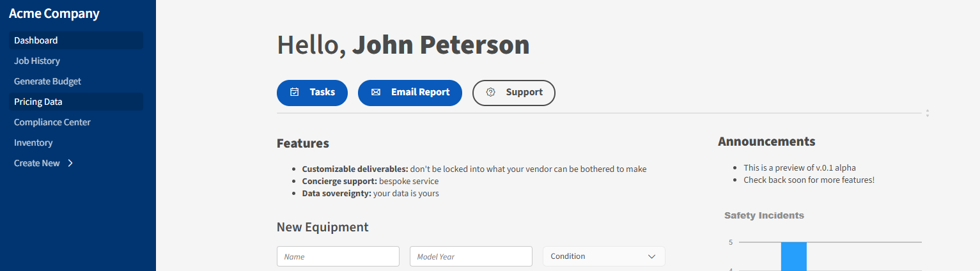Expand the chevron beside Create New
Screen dimensions: 980x271
[70, 163]
